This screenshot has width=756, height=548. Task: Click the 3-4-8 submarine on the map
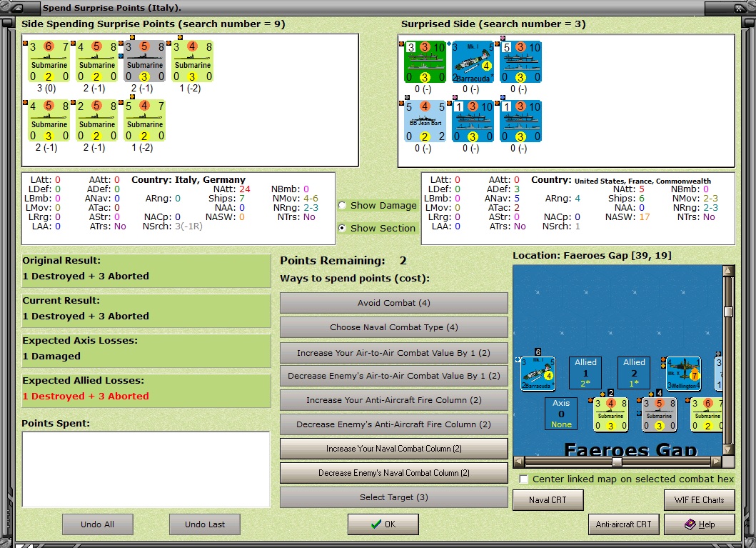tap(610, 414)
